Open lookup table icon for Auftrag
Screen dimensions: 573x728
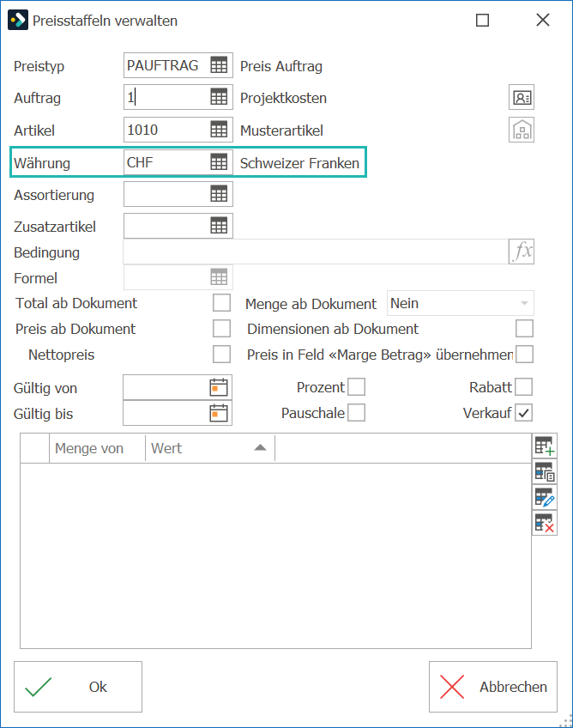219,97
